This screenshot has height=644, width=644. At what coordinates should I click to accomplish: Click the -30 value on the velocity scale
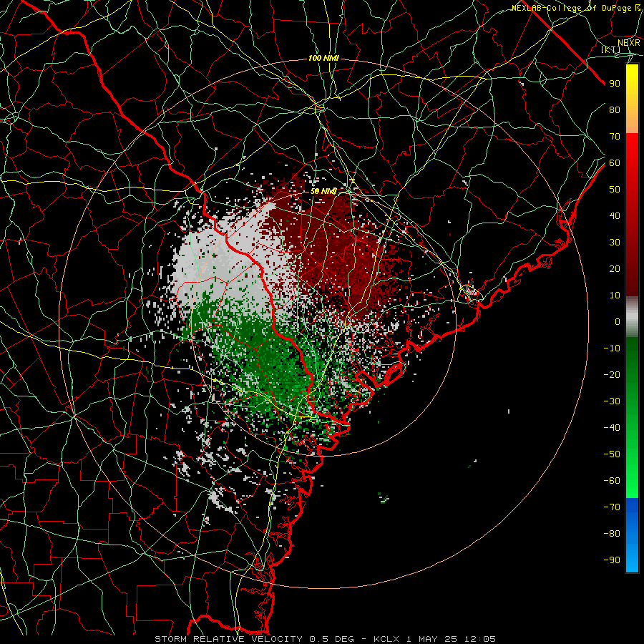click(612, 401)
